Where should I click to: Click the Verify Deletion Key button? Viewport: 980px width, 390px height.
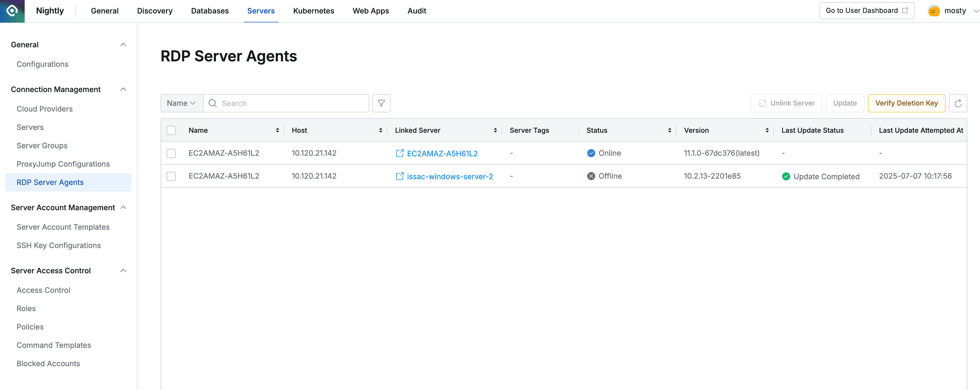pyautogui.click(x=907, y=103)
